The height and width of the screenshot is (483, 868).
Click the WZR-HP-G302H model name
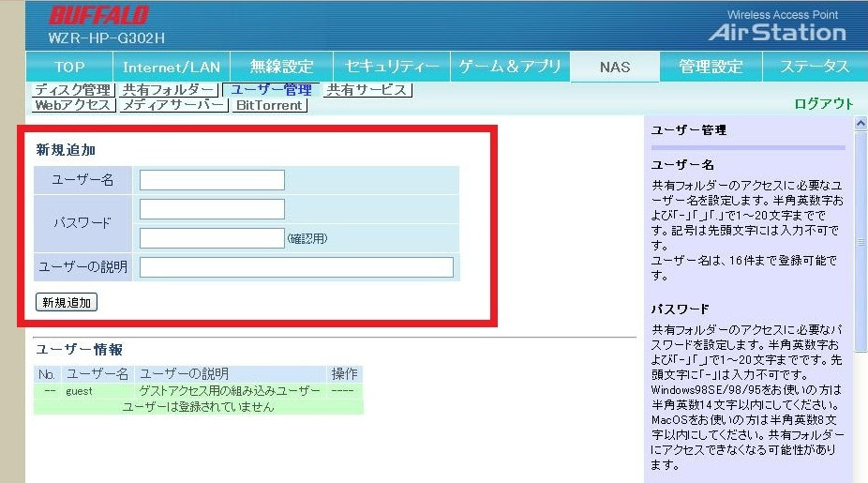(106, 38)
